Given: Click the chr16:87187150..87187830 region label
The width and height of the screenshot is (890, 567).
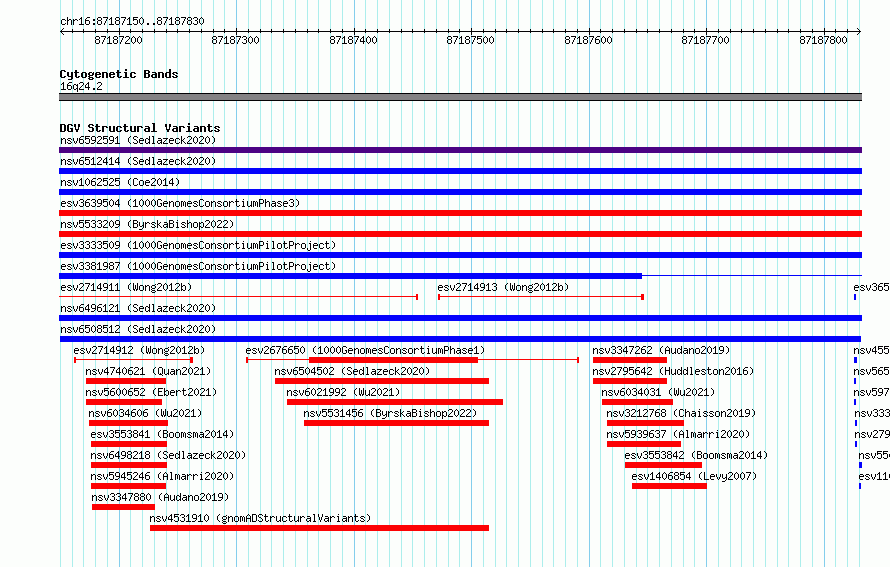Looking at the screenshot, I should [132, 21].
